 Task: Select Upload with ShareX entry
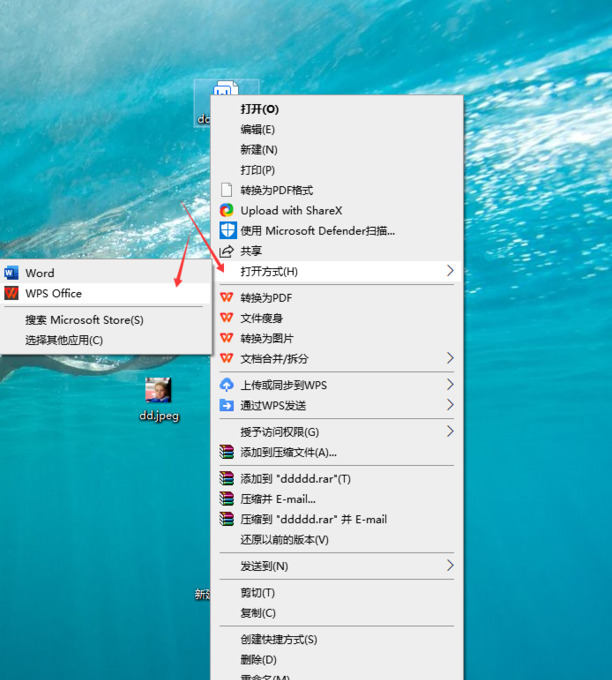click(337, 210)
